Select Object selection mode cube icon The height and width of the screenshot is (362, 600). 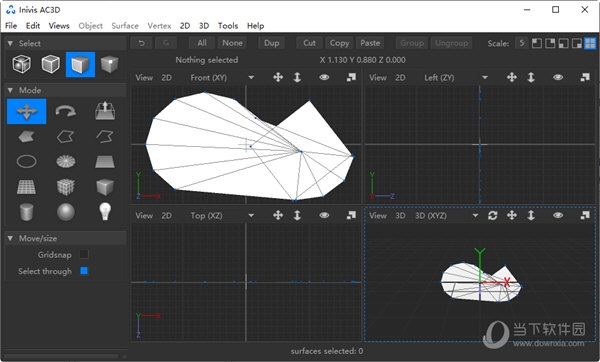(x=51, y=64)
